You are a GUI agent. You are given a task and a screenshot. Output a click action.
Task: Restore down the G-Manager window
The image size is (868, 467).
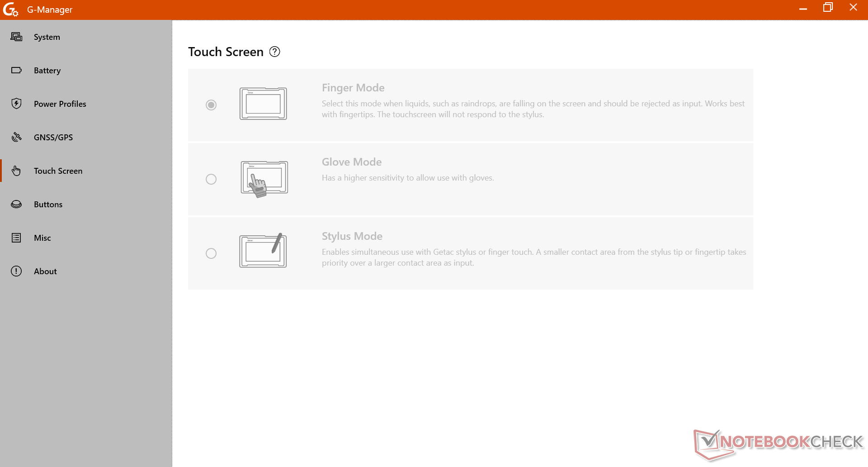(828, 8)
